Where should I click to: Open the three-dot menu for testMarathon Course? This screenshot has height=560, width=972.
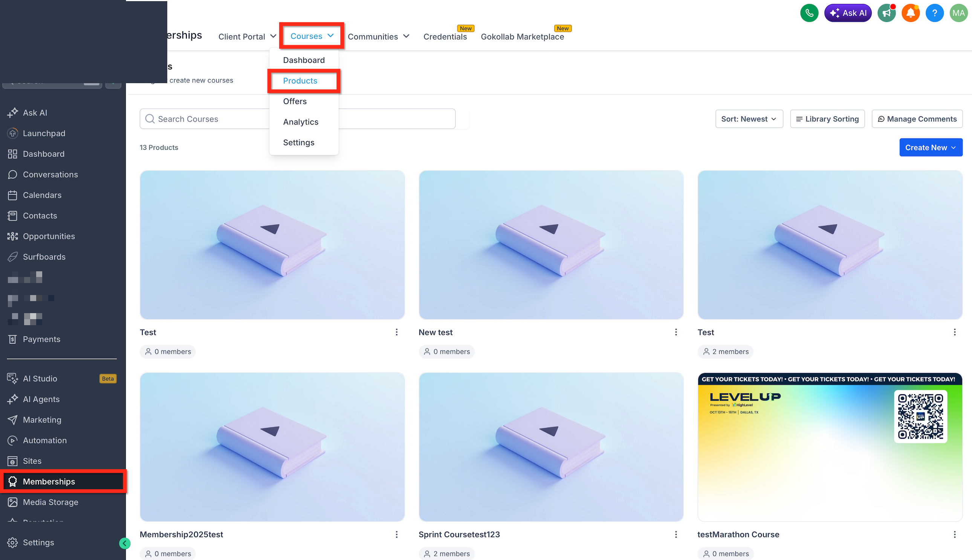pos(954,534)
